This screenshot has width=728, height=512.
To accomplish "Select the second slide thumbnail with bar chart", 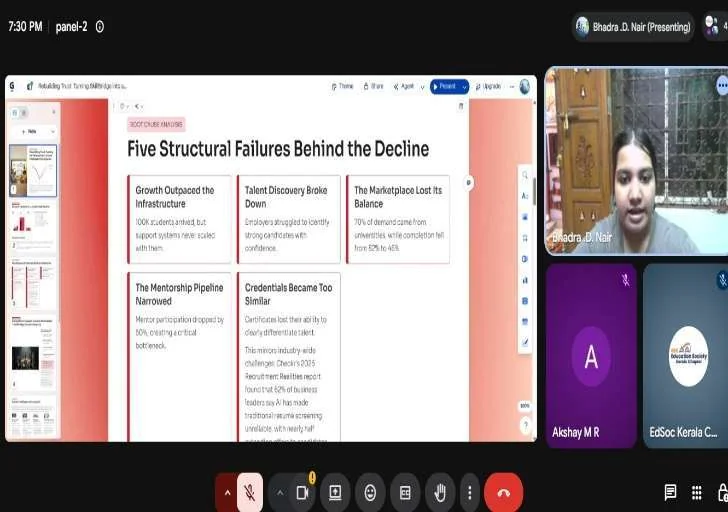I will tap(33, 227).
